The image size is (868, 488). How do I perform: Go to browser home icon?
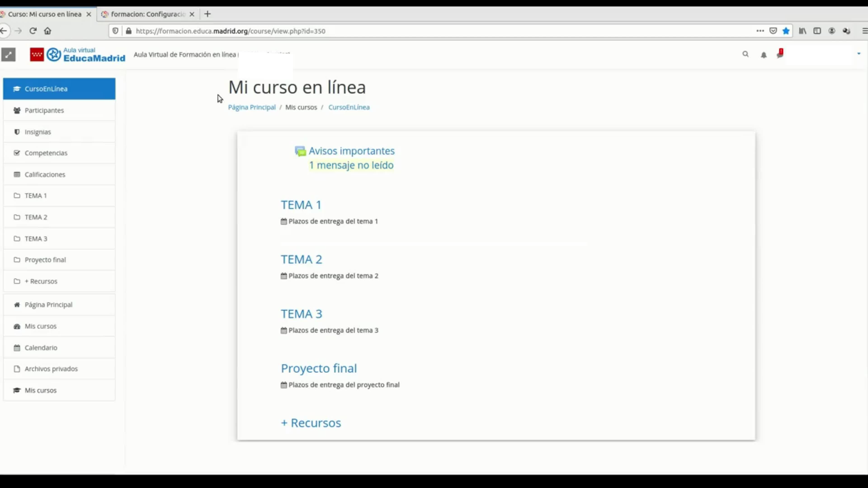pos(47,31)
